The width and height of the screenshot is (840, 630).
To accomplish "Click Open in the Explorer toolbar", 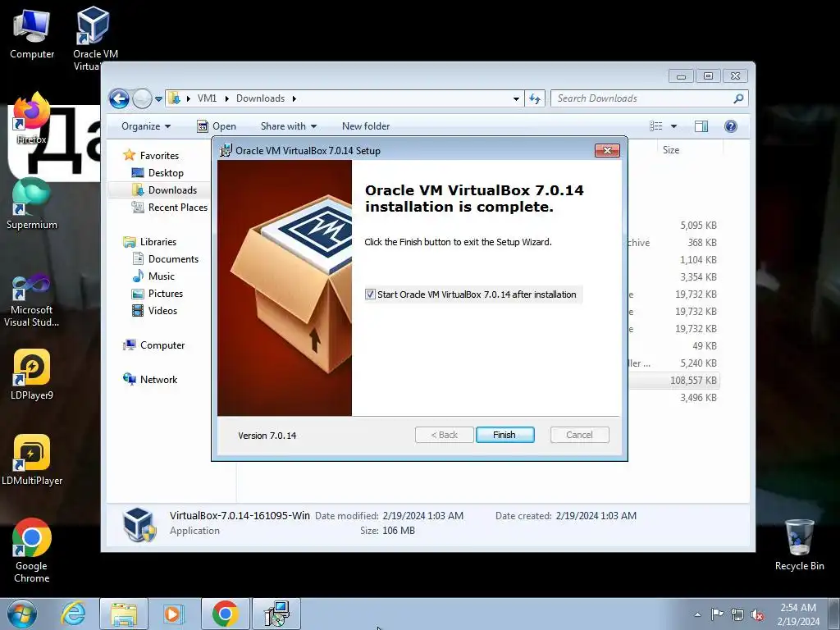I will pos(217,126).
